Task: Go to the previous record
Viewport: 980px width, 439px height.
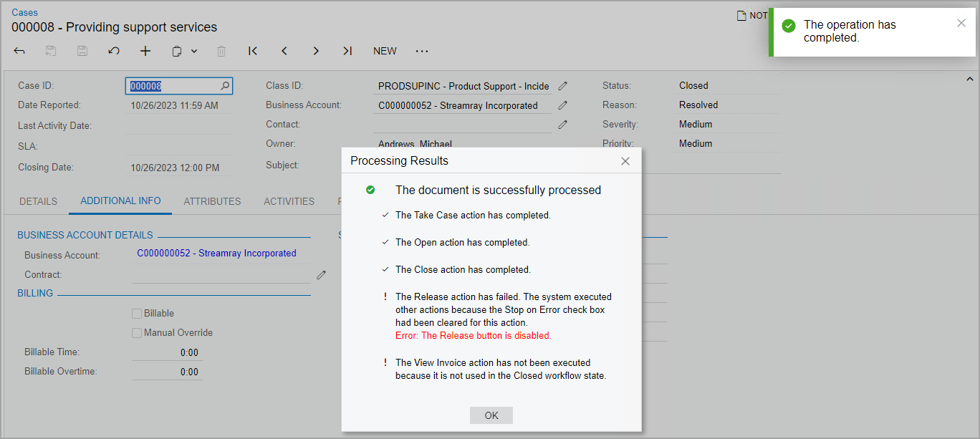Action: coord(284,51)
